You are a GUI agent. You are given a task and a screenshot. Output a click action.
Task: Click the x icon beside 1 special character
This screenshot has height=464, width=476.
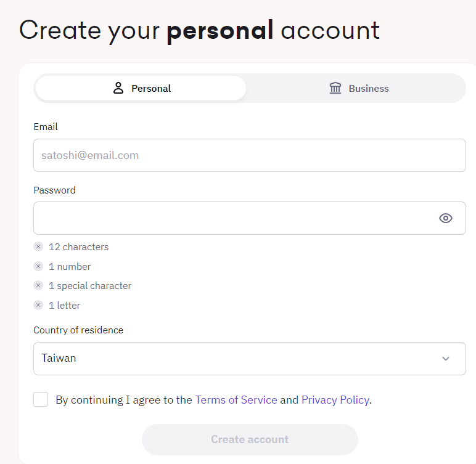(38, 285)
